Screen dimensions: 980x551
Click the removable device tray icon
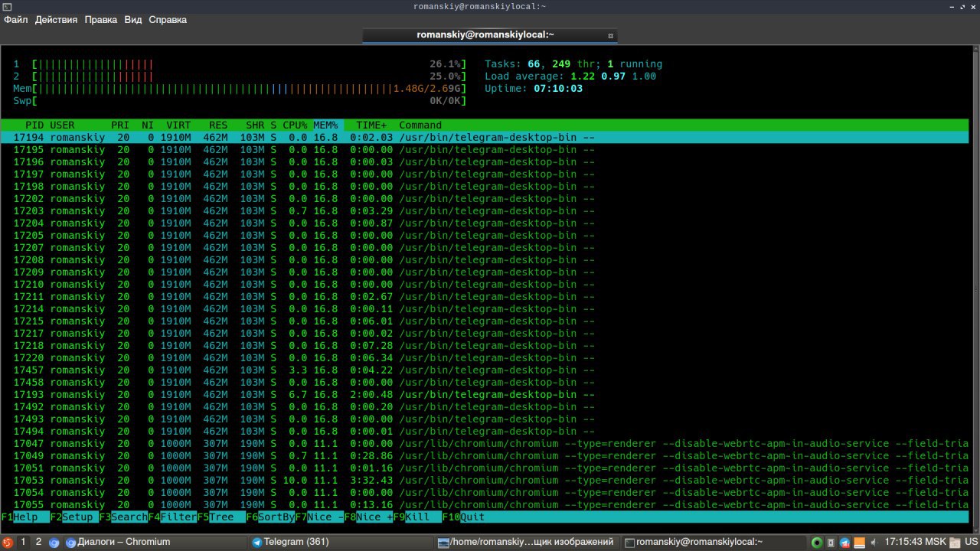coord(831,542)
